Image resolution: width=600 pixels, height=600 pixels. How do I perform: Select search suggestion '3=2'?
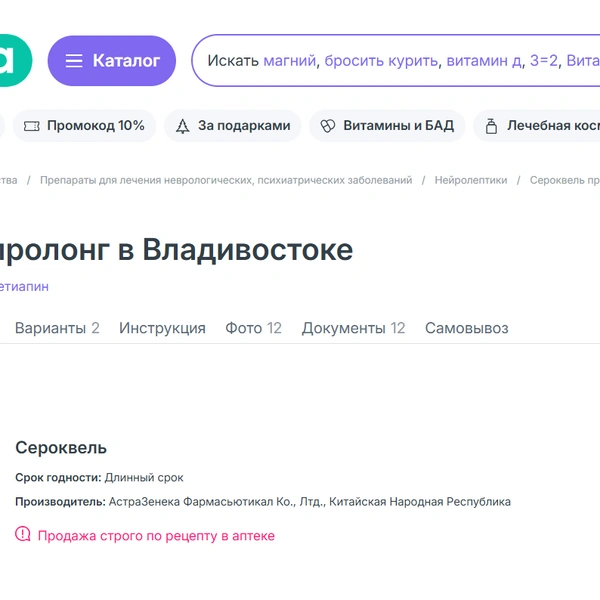(x=544, y=60)
